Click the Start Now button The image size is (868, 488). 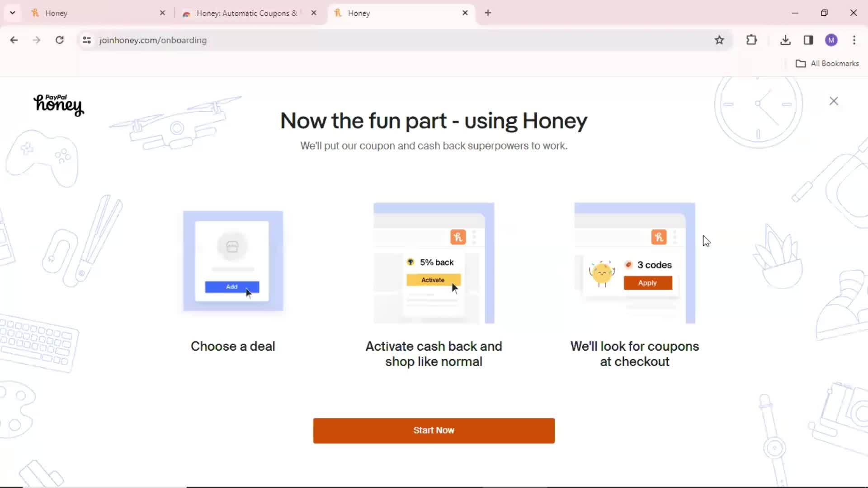434,430
